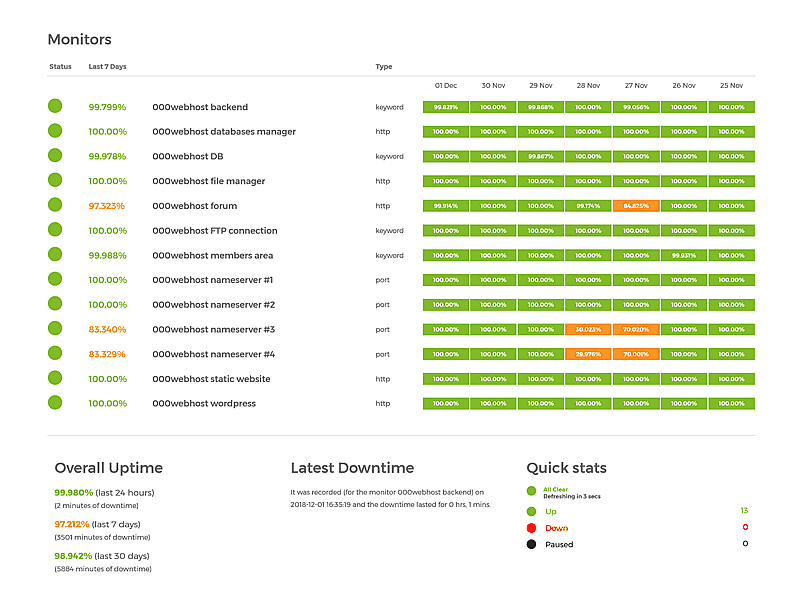Click the status dot for 000webhost static website

coord(55,378)
